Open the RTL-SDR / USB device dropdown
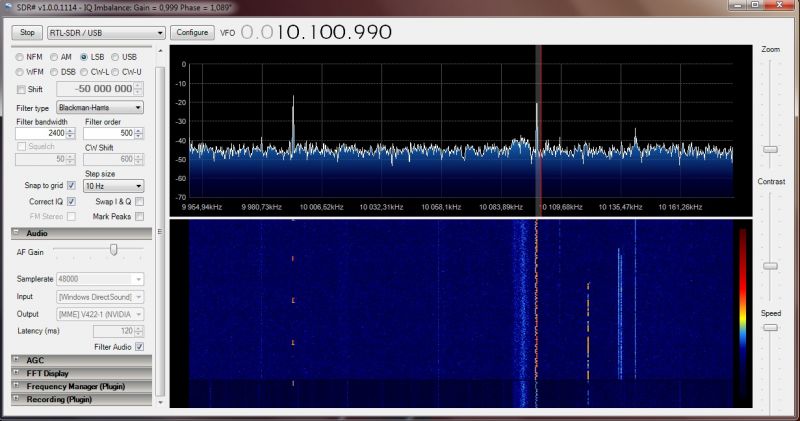800x421 pixels. click(106, 33)
